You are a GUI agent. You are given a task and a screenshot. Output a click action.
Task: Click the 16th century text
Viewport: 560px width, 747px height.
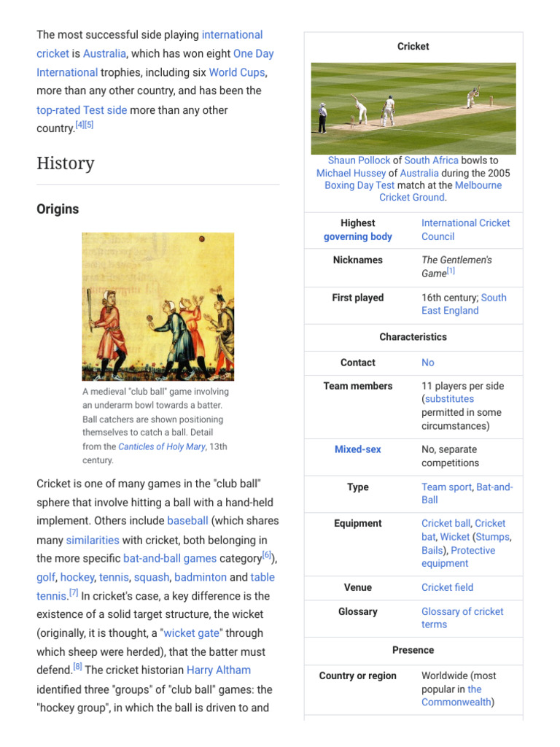point(449,298)
